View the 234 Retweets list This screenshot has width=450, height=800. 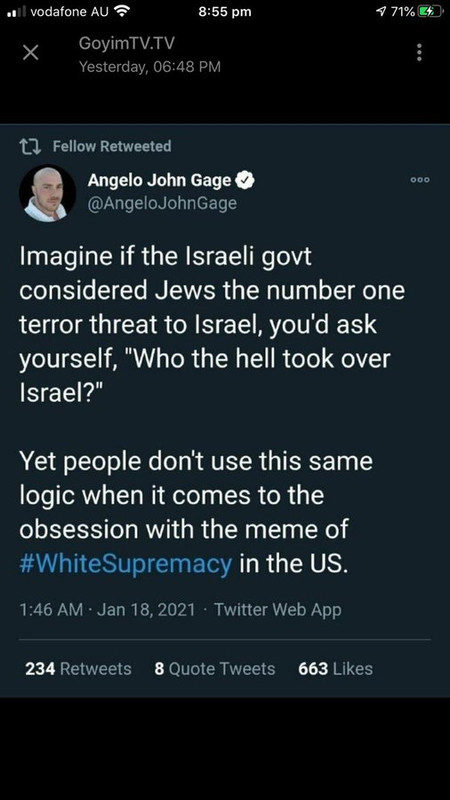pos(79,668)
